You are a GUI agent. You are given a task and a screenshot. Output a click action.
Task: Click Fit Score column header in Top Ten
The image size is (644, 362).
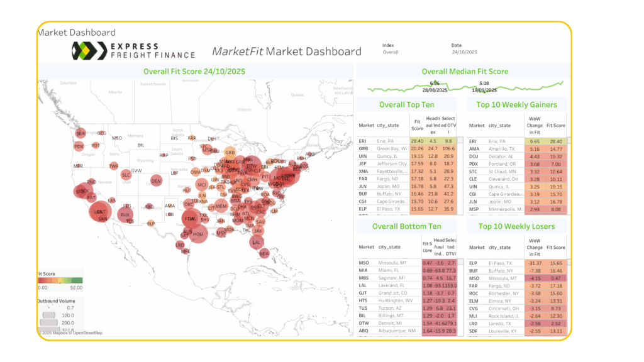coord(417,125)
